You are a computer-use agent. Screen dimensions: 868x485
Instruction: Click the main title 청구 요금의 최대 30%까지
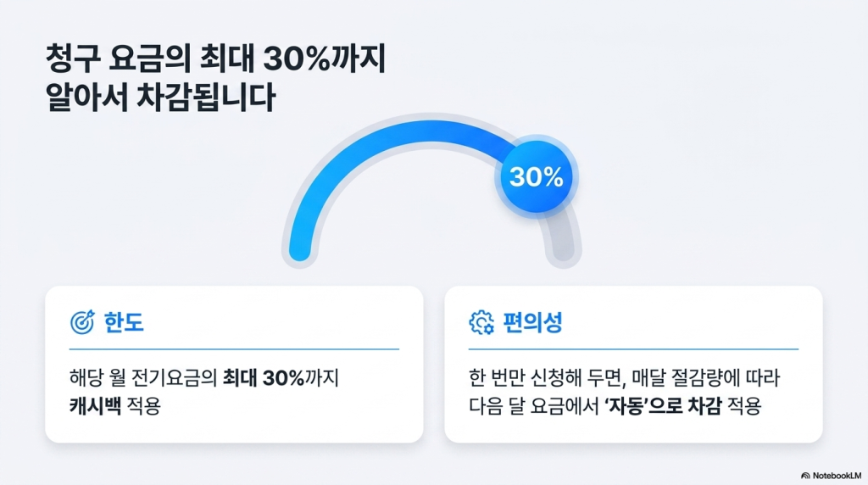pos(215,60)
